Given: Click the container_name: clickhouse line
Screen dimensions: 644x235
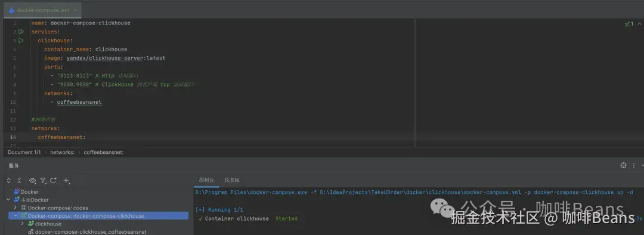Looking at the screenshot, I should 85,50.
